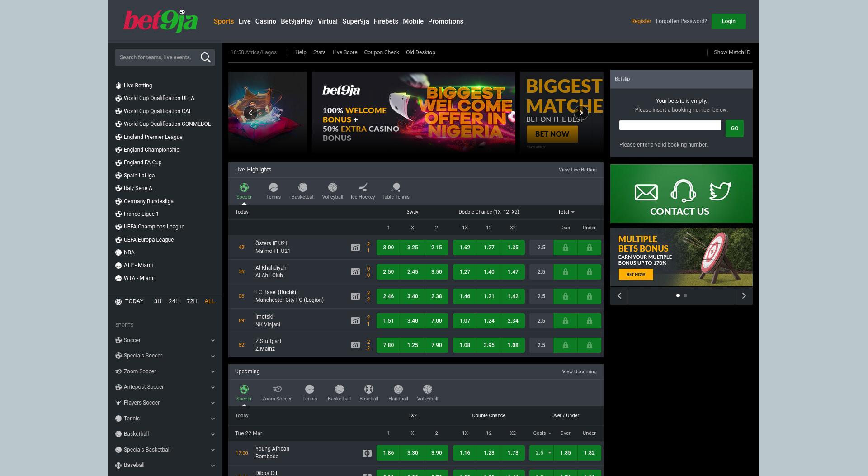Open the Live menu
Viewport: 868px width, 476px height.
[245, 21]
